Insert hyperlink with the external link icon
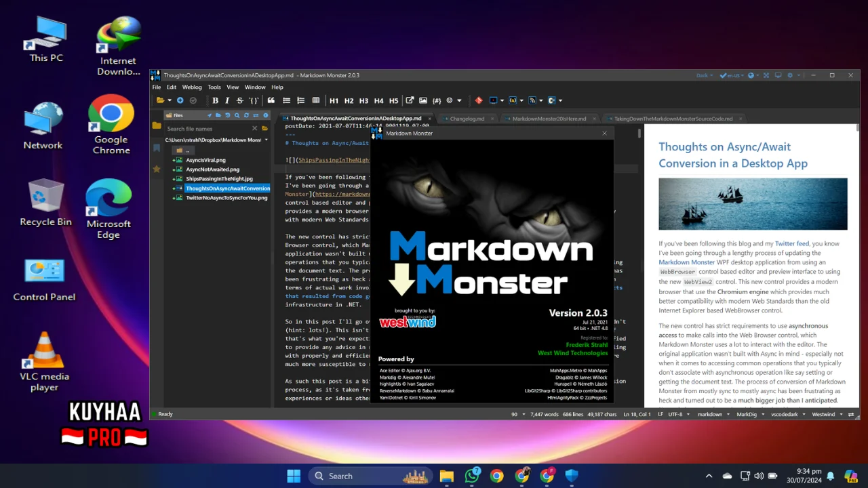 [410, 100]
